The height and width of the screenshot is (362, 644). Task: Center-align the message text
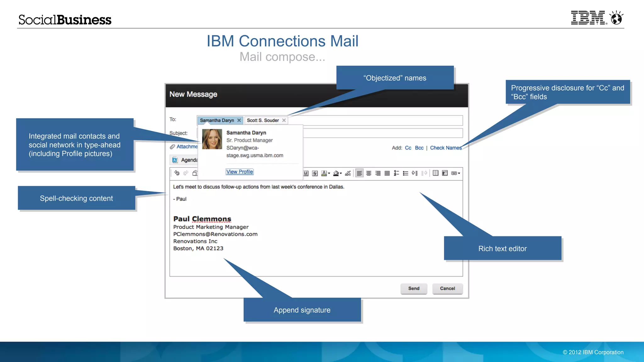coord(369,173)
